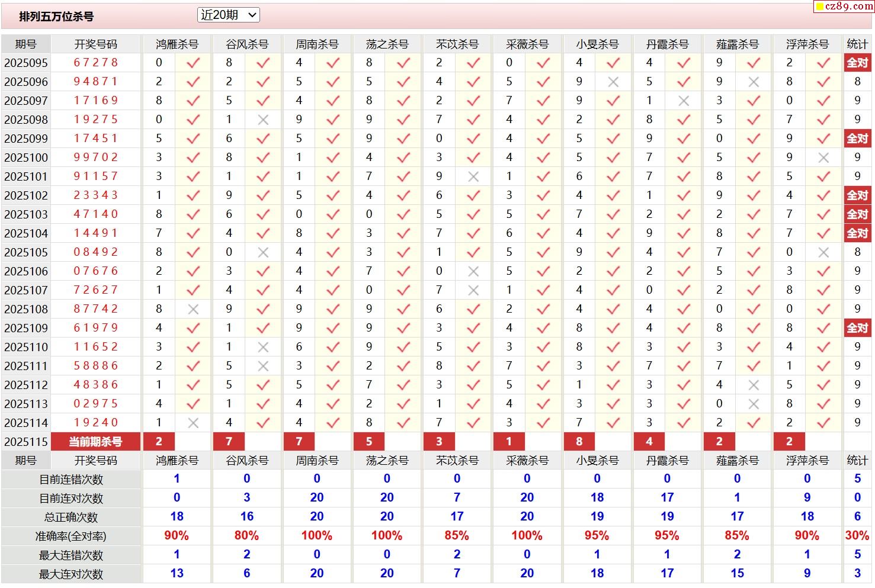Viewport: 875px width, 588px height.
Task: Click the period number 2025104
Action: 26,233
